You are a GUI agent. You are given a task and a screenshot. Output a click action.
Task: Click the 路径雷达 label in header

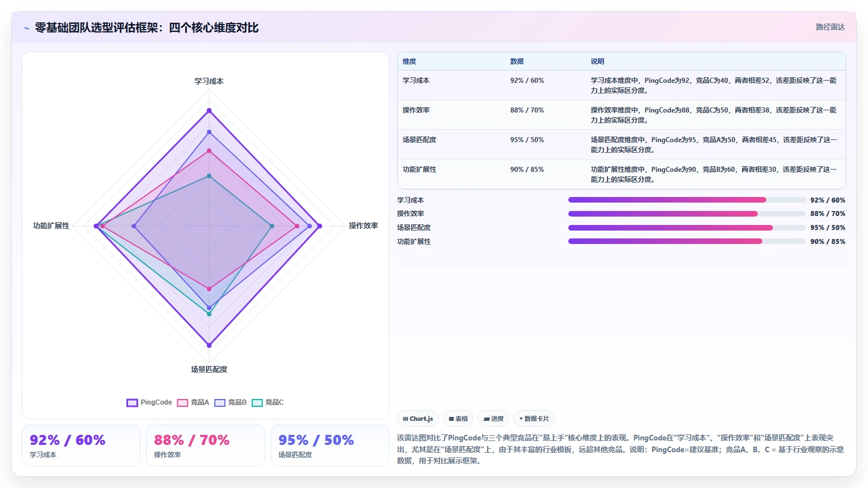(830, 27)
